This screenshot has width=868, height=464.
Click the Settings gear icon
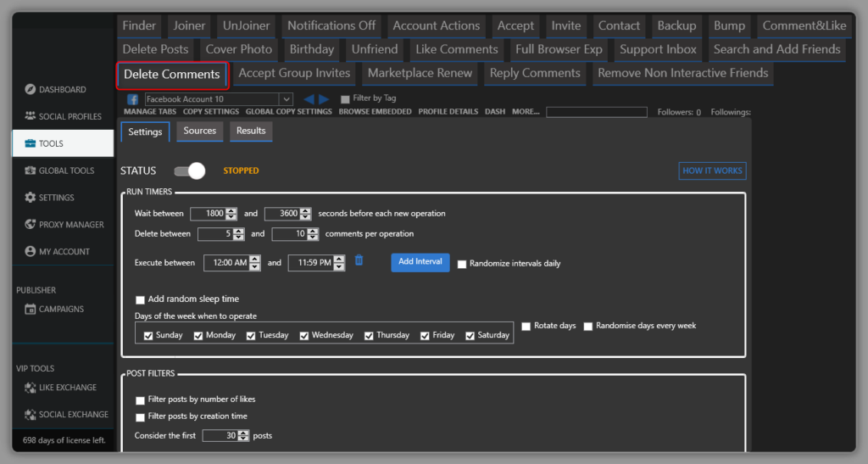pyautogui.click(x=30, y=197)
